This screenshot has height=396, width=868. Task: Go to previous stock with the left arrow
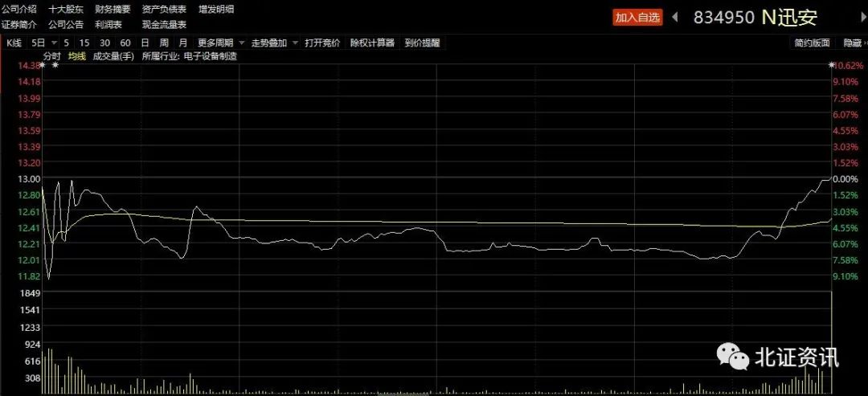point(675,17)
